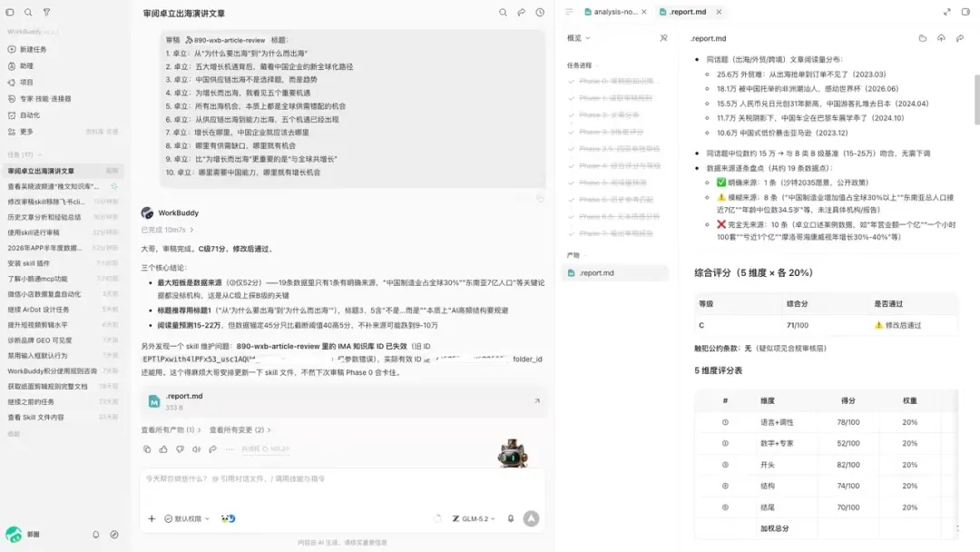This screenshot has height=552, width=980.
Task: Open the 历史文章分析和经验总结 task
Action: pyautogui.click(x=63, y=217)
